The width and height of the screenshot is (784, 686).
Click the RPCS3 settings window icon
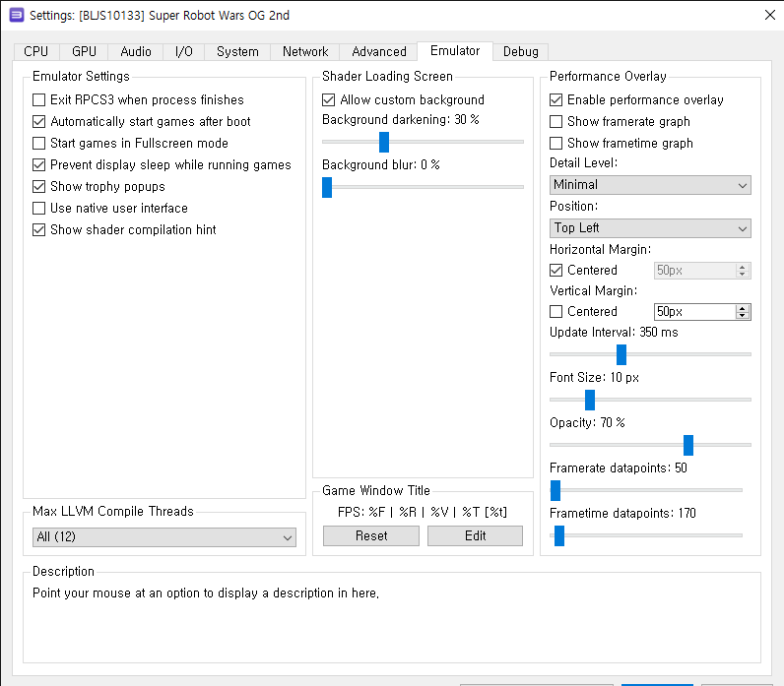tap(17, 15)
